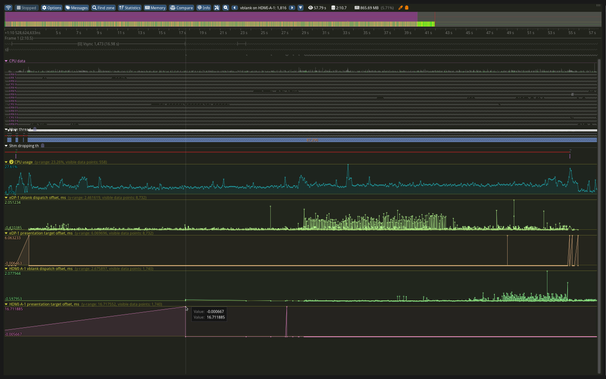The width and height of the screenshot is (606, 379).
Task: Open the Statistics window
Action: pyautogui.click(x=129, y=8)
